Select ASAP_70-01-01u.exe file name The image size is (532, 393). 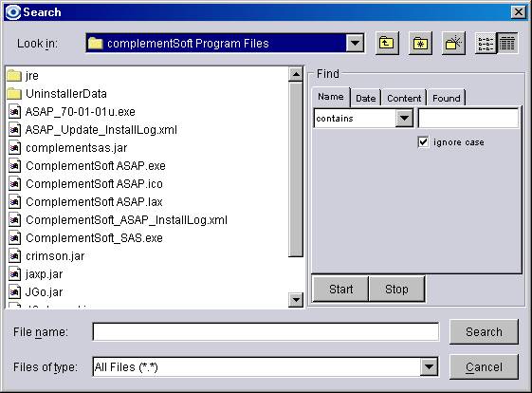[81, 111]
